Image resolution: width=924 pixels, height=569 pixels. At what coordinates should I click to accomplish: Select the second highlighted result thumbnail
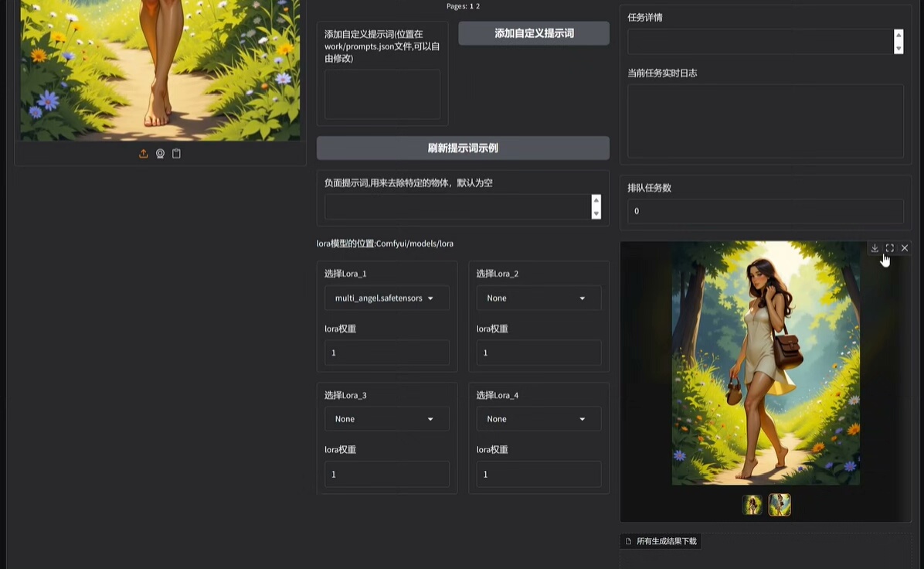780,506
